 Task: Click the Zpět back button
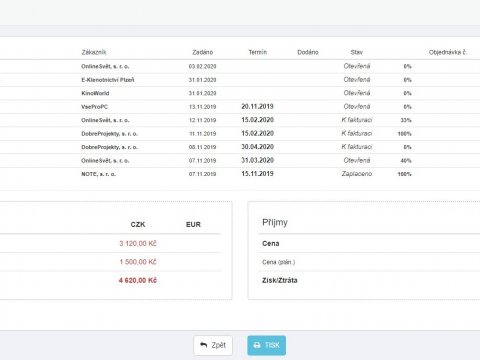point(213,345)
